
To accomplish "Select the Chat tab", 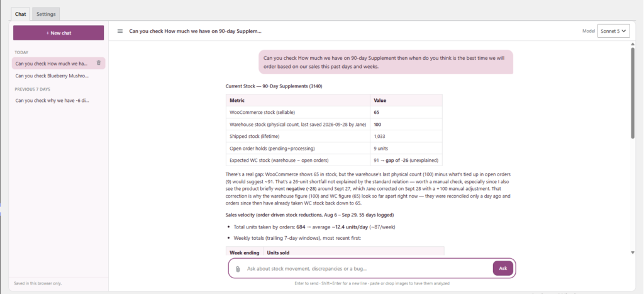I will pyautogui.click(x=21, y=14).
